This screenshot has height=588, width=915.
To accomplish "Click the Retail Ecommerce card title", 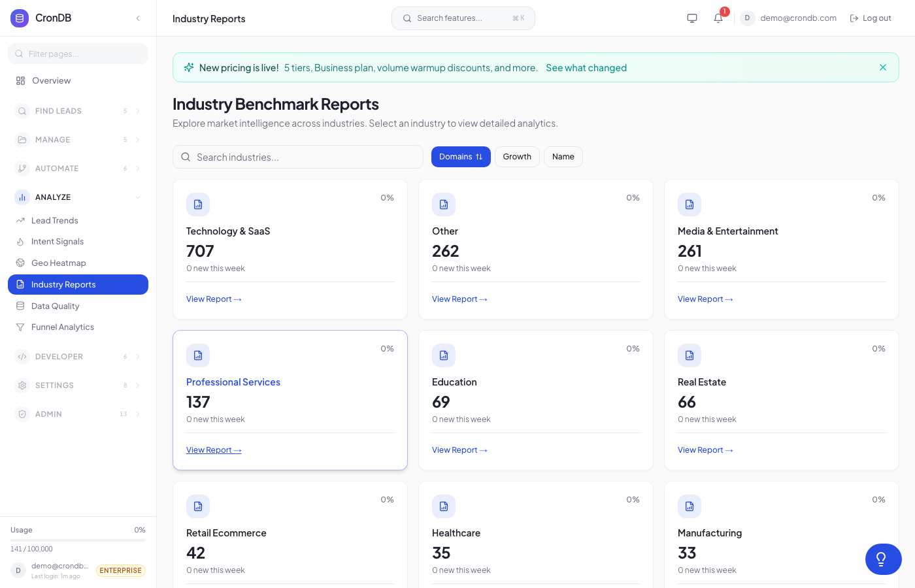I will [226, 533].
